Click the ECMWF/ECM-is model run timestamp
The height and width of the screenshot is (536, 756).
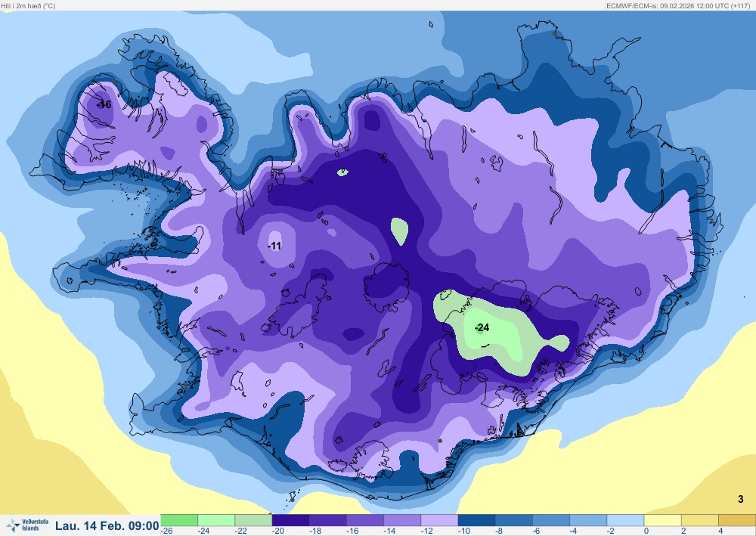click(x=677, y=6)
